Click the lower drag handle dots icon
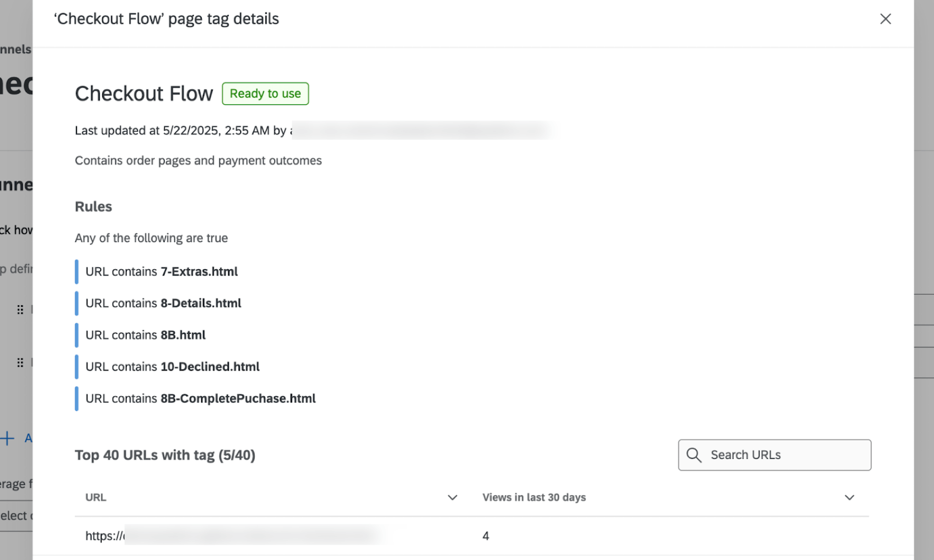The width and height of the screenshot is (934, 560). [x=20, y=362]
